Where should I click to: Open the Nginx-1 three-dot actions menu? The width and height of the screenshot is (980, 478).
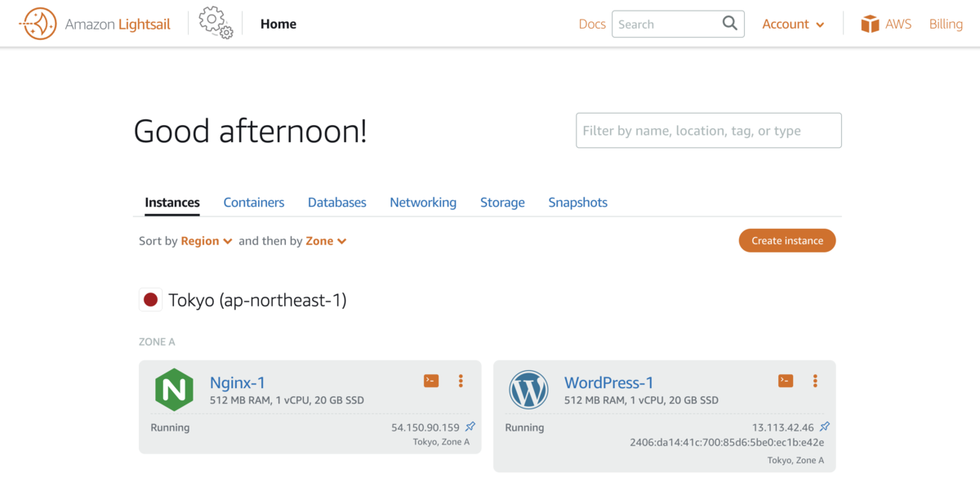[x=461, y=381]
